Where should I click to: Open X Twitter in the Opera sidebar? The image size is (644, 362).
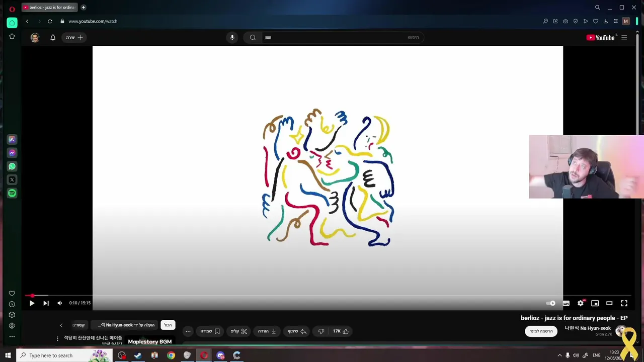pos(12,179)
